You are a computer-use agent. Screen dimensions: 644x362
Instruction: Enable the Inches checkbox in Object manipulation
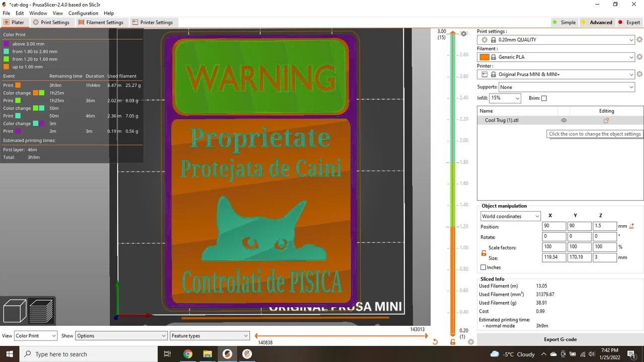click(483, 267)
